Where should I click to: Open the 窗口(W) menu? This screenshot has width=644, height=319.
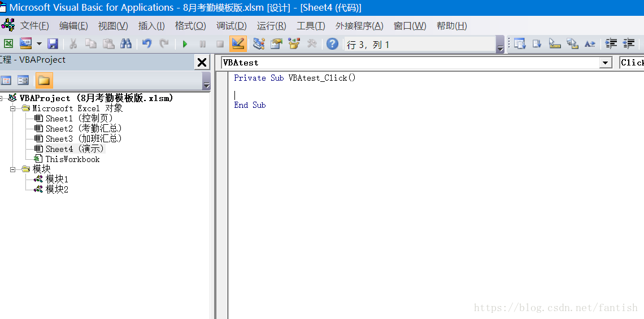click(x=410, y=26)
